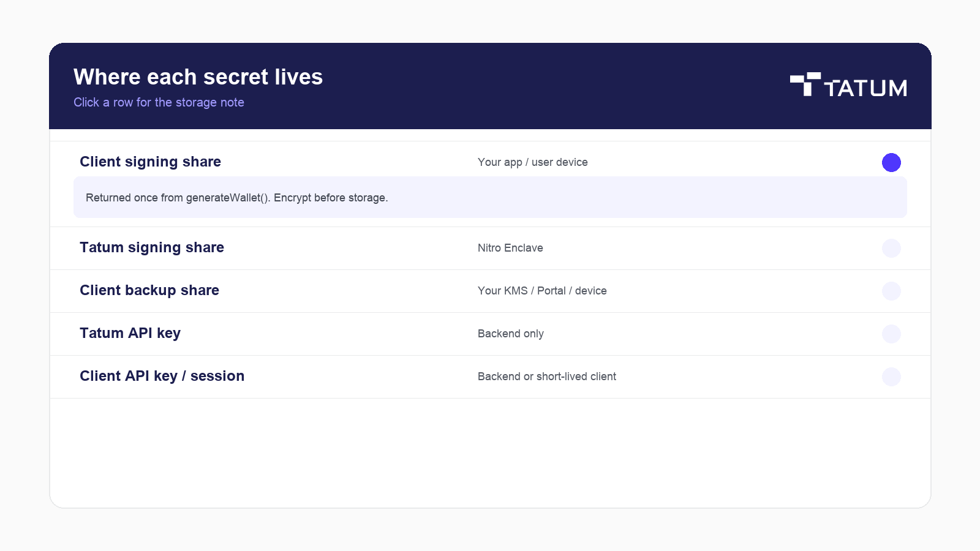Toggle the Client API key / session indicator
The width and height of the screenshot is (980, 551).
coord(891,377)
